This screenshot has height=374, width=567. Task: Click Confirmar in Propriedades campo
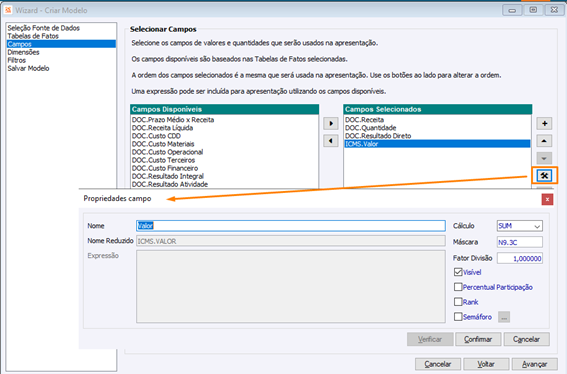[x=478, y=339]
